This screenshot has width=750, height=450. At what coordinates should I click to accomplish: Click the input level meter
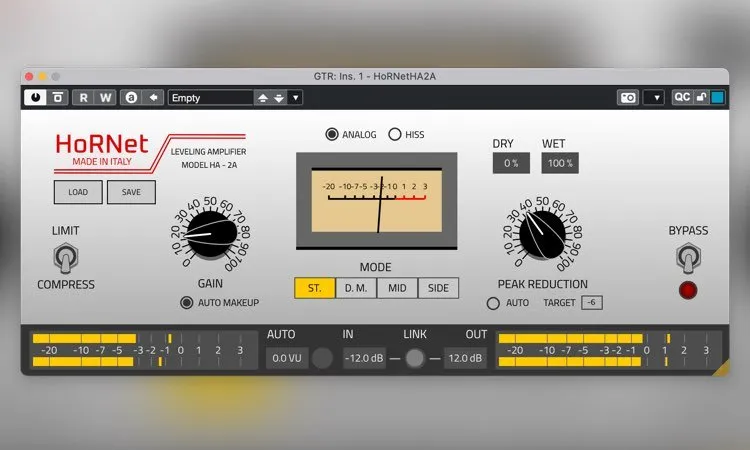pyautogui.click(x=143, y=350)
